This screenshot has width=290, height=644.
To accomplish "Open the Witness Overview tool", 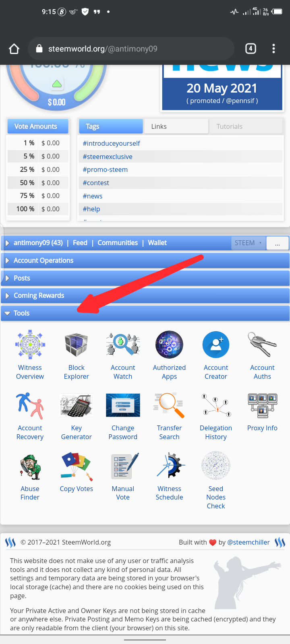I will 30,355.
